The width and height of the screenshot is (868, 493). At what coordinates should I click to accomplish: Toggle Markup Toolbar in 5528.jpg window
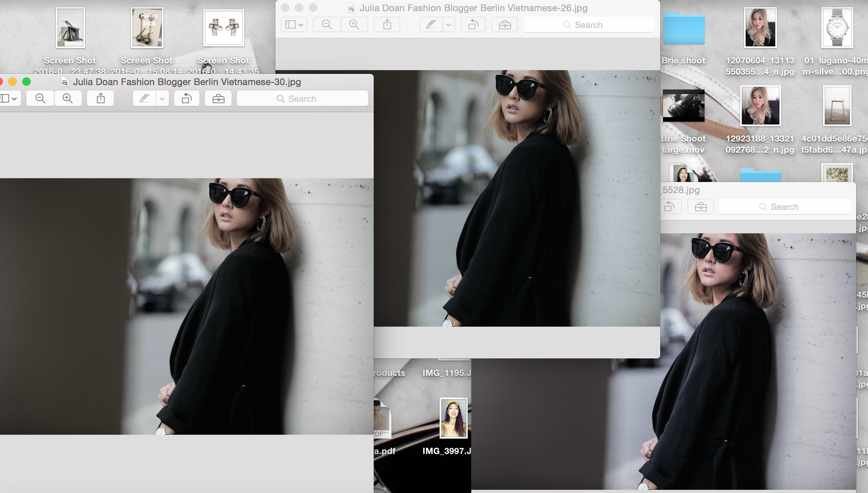tap(701, 207)
